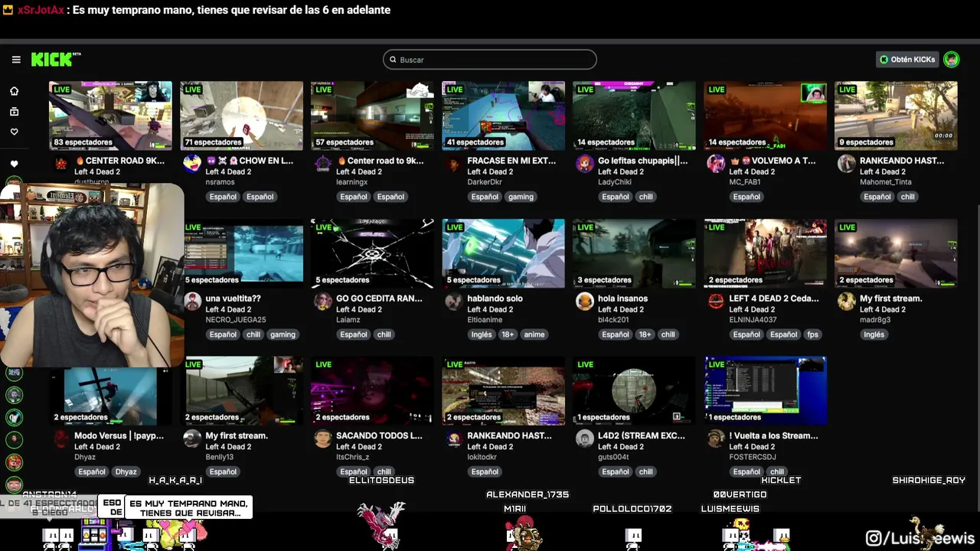Click the fps tag under ELNINJA4037
Image resolution: width=980 pixels, height=551 pixels.
click(x=813, y=334)
